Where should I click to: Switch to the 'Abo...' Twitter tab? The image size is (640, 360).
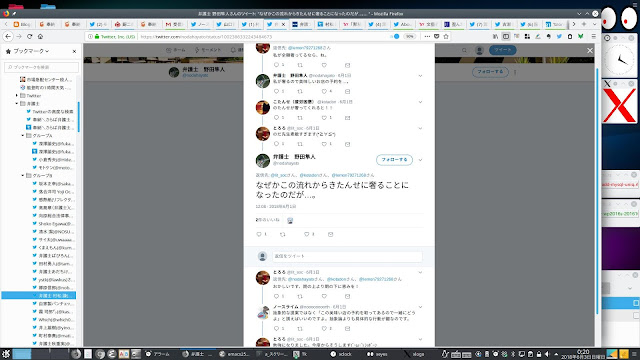click(402, 24)
